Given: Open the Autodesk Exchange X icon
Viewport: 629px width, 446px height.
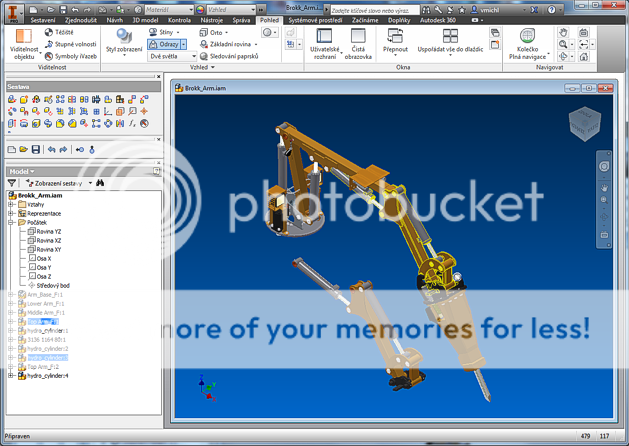Looking at the screenshot, I should (534, 10).
